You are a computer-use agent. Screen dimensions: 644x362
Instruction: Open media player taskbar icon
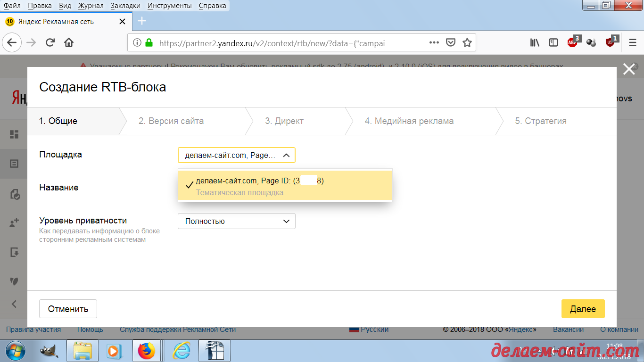pos(113,351)
